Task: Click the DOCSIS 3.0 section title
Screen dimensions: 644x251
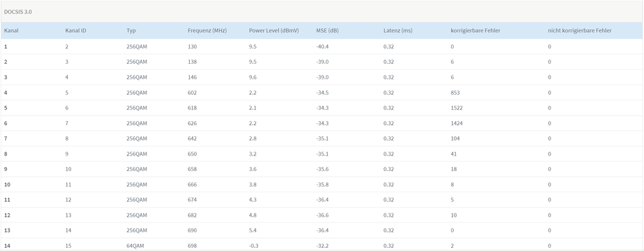Action: coord(18,12)
